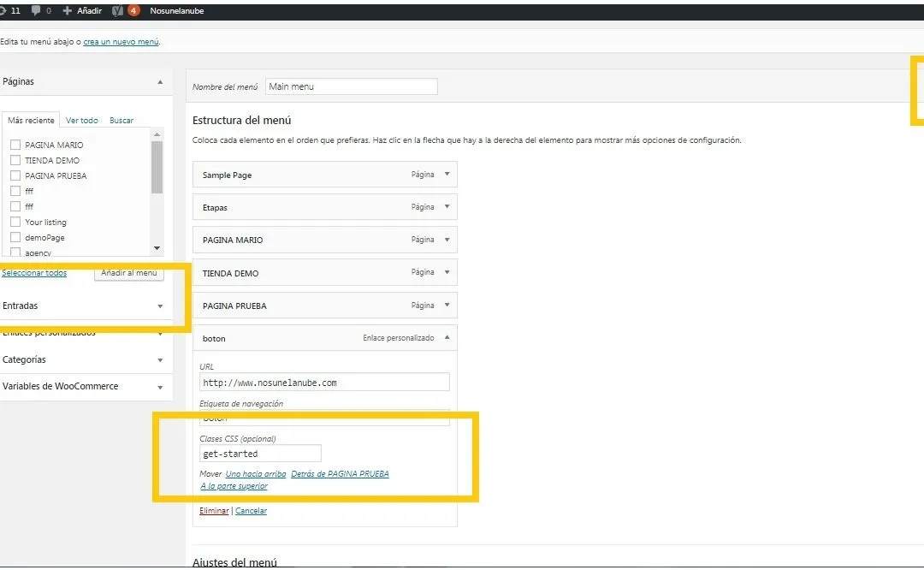Select the demoPage checkbox

(x=15, y=237)
